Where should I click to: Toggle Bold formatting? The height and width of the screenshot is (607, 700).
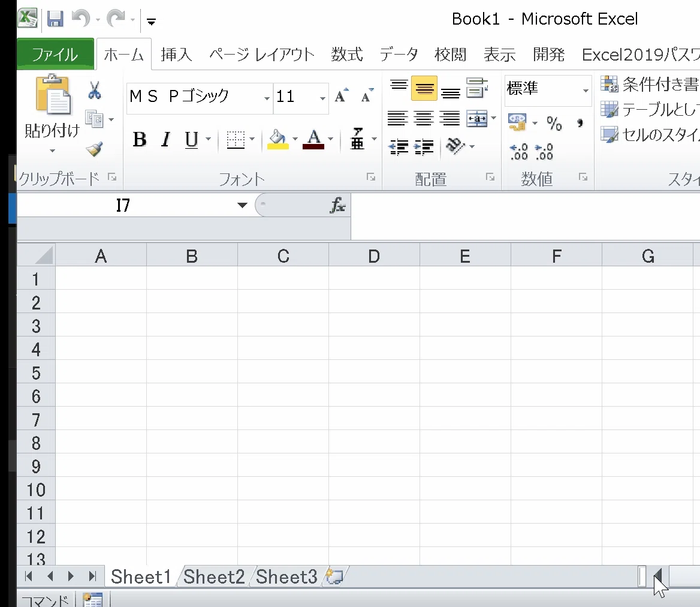(x=140, y=140)
